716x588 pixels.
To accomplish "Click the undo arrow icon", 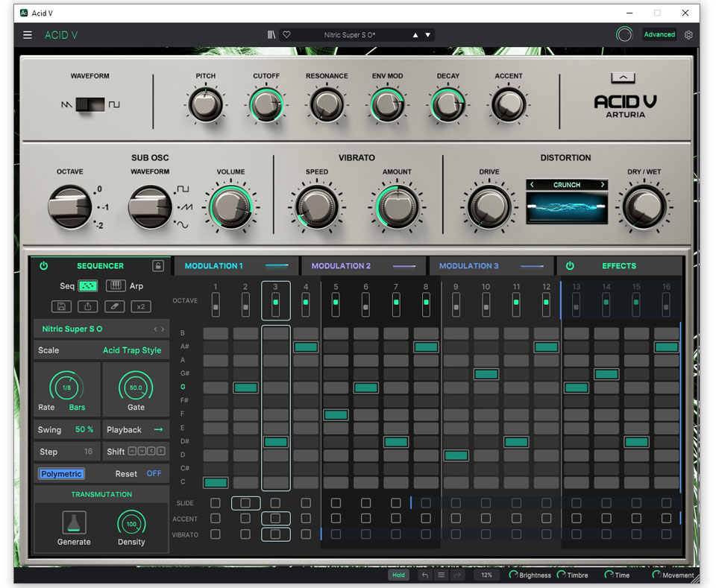I will [425, 575].
